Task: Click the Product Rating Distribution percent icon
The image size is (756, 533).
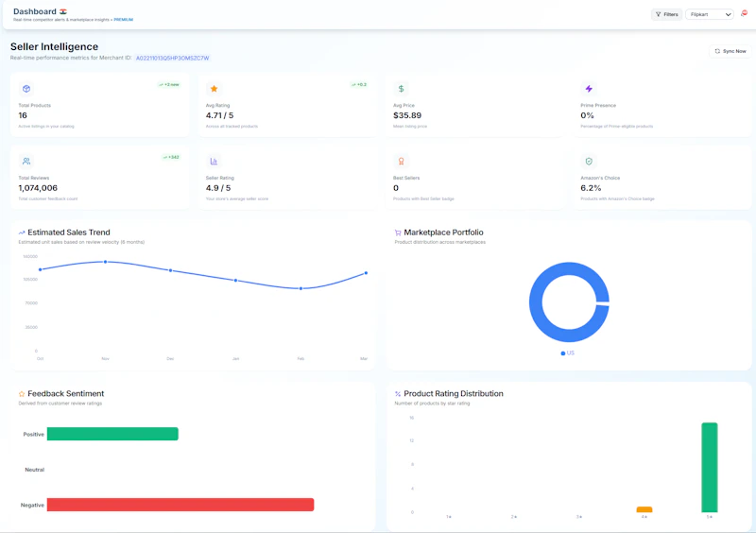Action: pyautogui.click(x=398, y=394)
